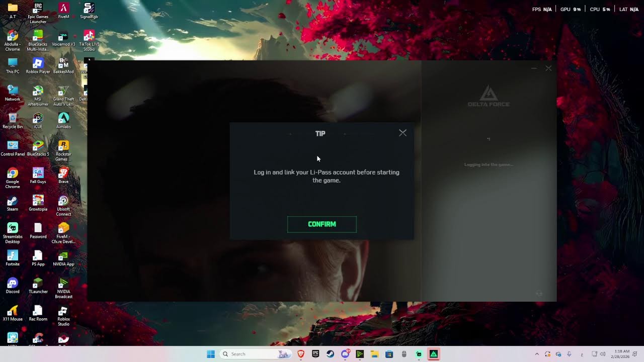Open the clock and date flyout

621,354
